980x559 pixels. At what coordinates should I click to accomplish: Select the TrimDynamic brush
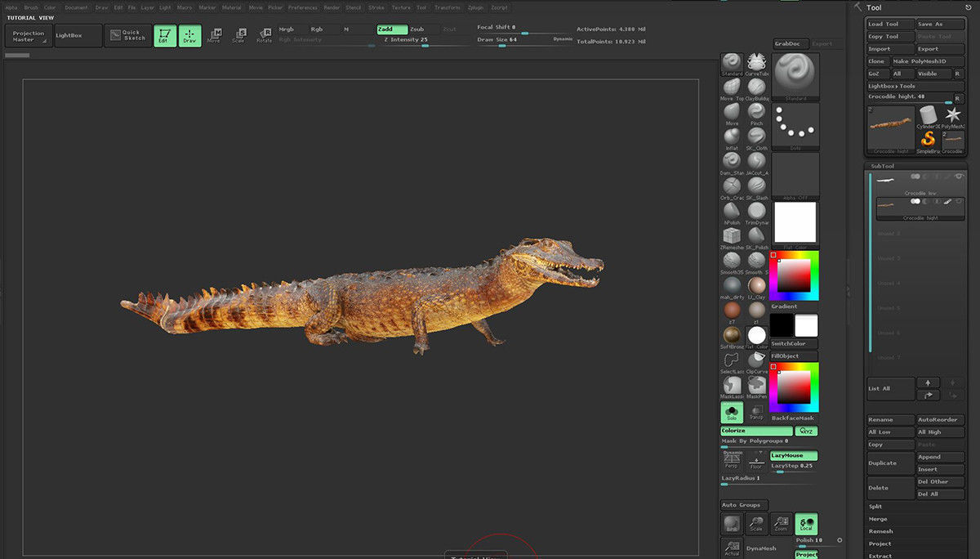click(x=757, y=211)
